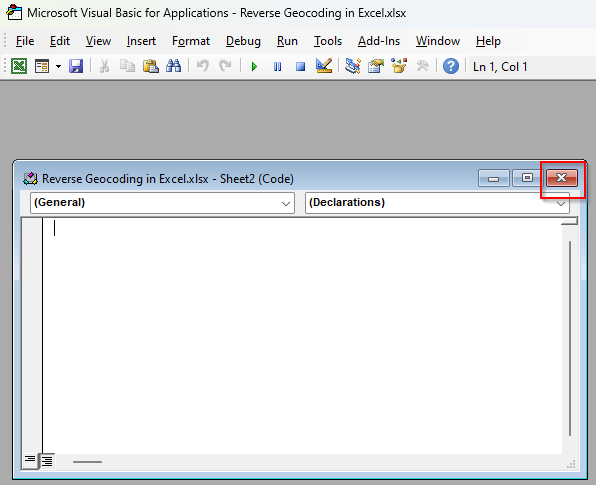Open the Insert object dropdown arrow
The height and width of the screenshot is (485, 596).
[58, 67]
